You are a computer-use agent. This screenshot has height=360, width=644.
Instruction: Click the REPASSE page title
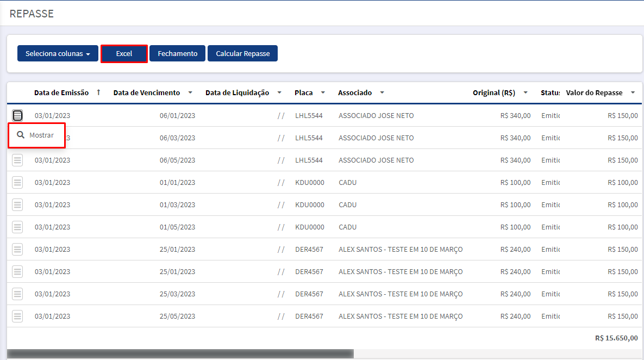[x=32, y=14]
